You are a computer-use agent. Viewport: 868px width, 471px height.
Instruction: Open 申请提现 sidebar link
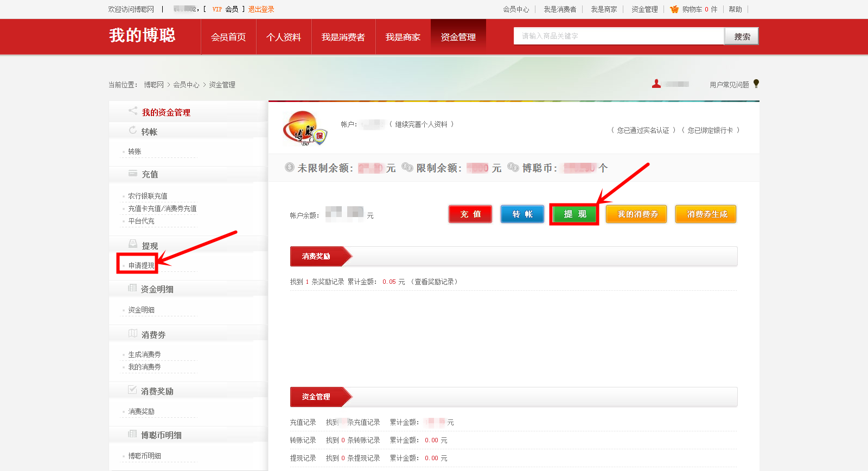[x=141, y=265]
